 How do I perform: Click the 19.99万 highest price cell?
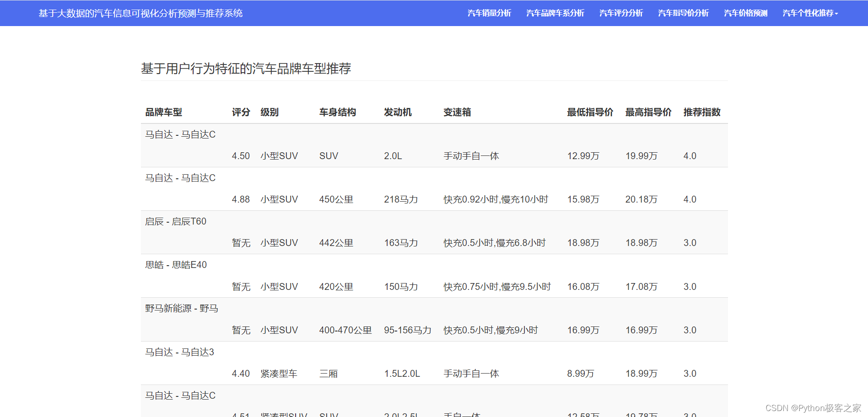[x=642, y=156]
